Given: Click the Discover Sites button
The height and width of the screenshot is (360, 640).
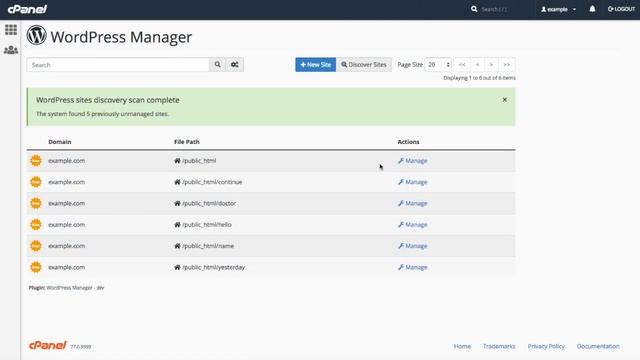Looking at the screenshot, I should (x=364, y=64).
